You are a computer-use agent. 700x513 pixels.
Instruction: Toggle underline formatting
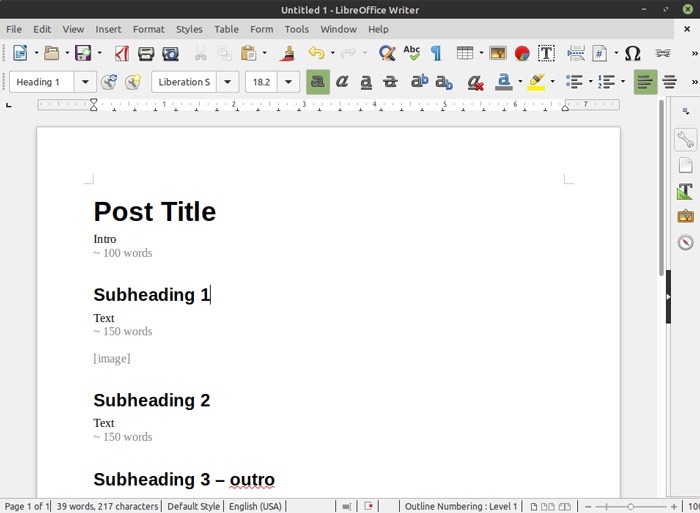[366, 82]
